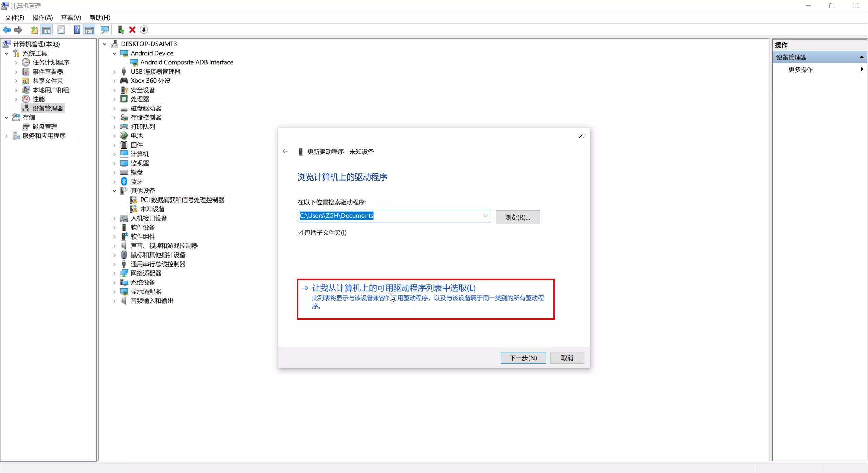The image size is (868, 473).
Task: Click the 下一步(N) next button
Action: 523,358
